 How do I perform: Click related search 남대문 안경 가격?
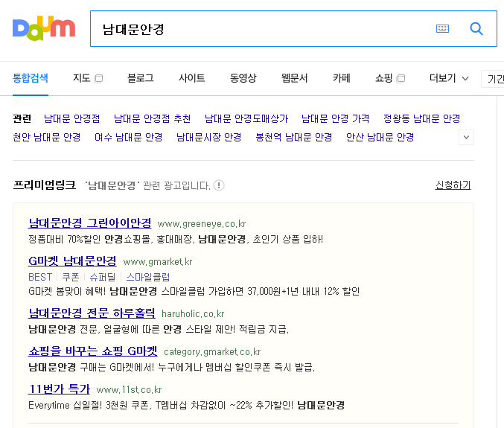point(335,118)
